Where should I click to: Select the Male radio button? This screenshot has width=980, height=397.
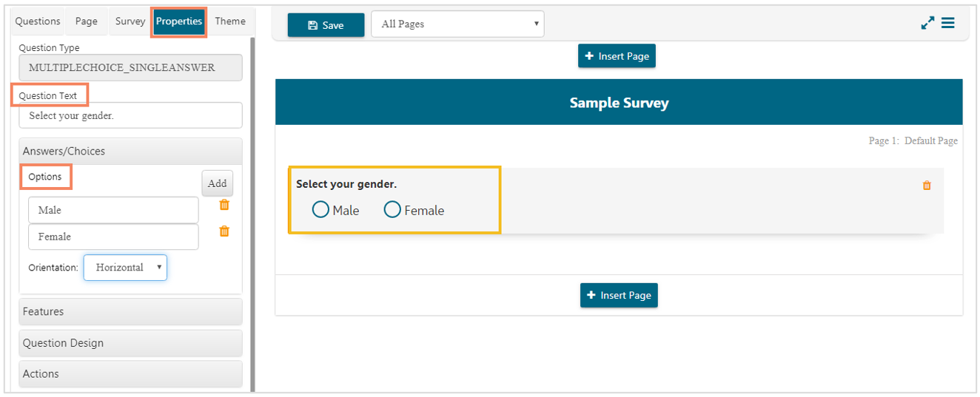pos(320,210)
